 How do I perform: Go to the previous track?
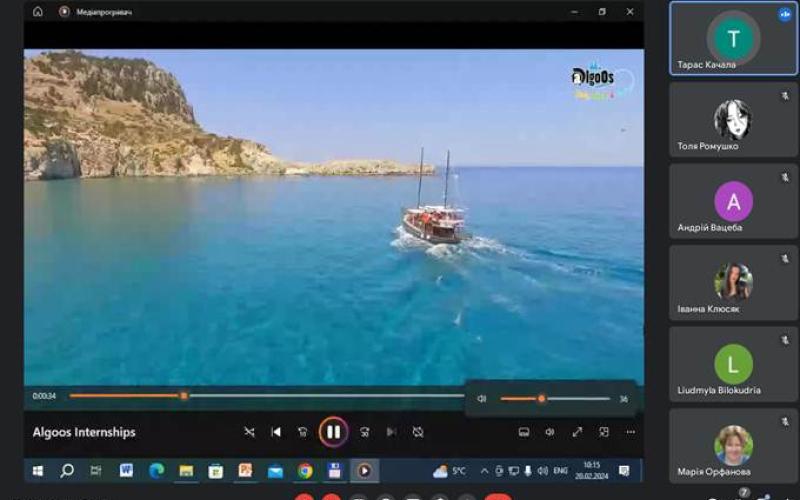coord(276,432)
